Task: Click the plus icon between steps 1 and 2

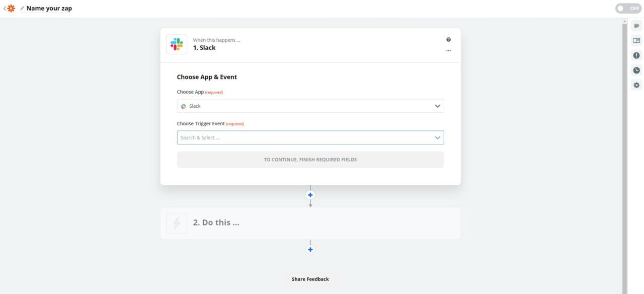Action: (x=310, y=195)
